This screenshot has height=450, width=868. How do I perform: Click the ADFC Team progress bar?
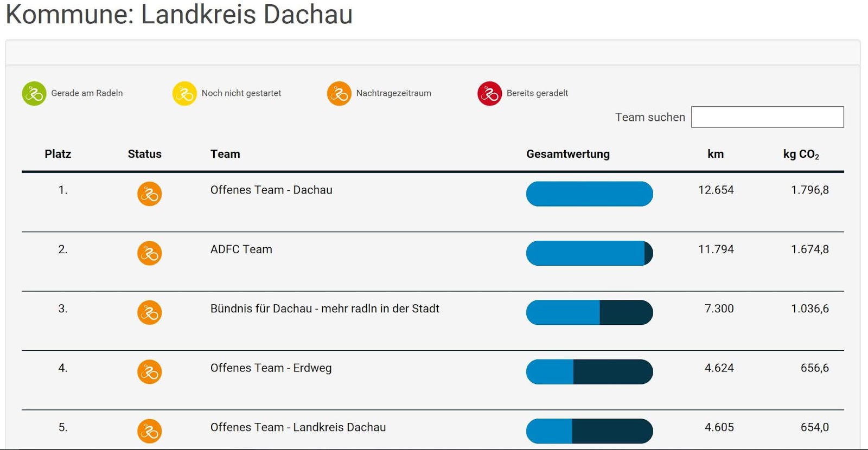589,253
